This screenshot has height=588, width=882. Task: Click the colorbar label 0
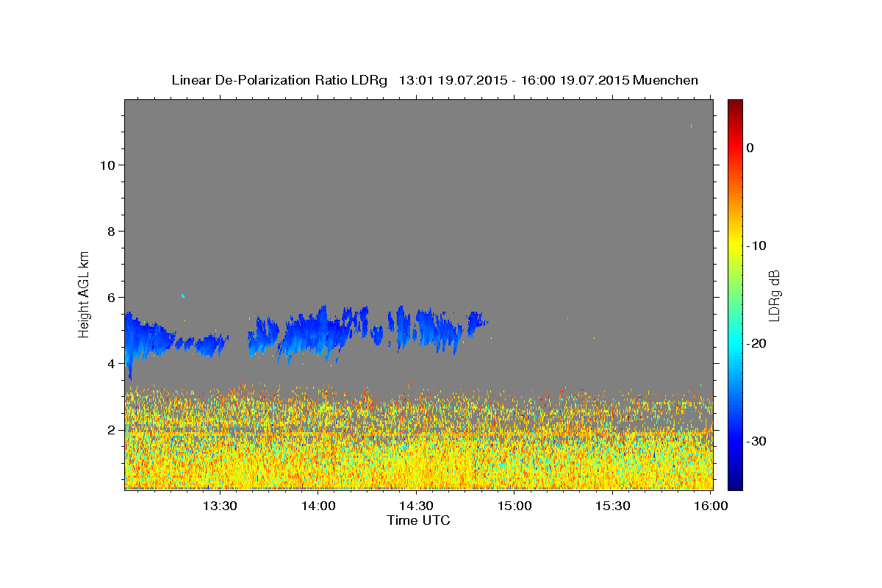[750, 148]
